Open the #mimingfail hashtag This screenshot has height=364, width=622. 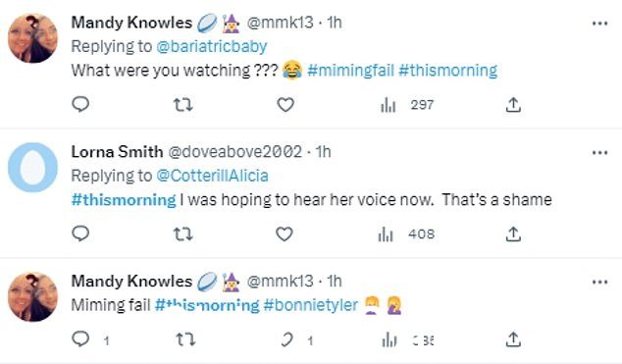[x=350, y=71]
